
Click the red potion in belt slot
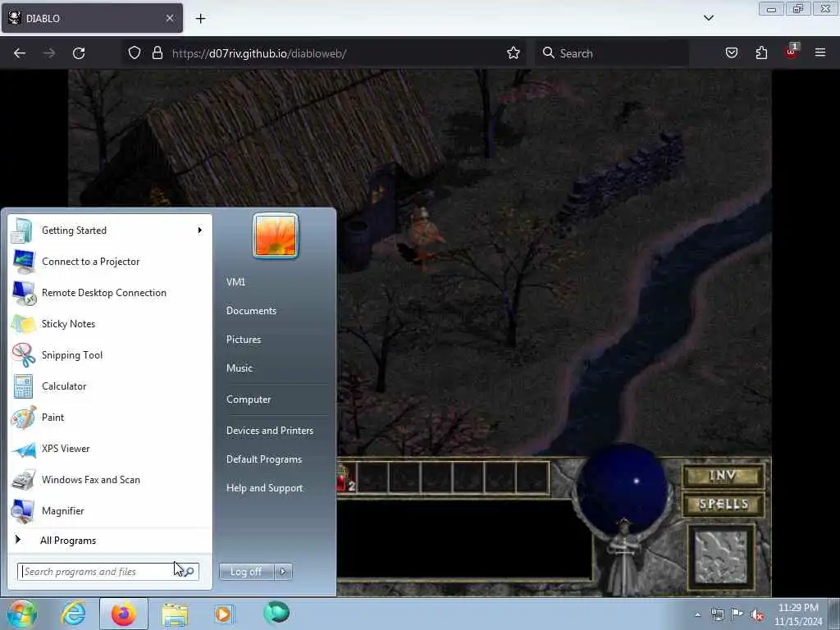(x=345, y=478)
